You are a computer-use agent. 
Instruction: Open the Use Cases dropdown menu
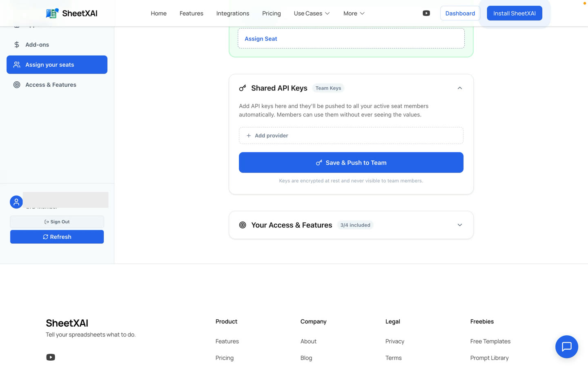(x=312, y=13)
